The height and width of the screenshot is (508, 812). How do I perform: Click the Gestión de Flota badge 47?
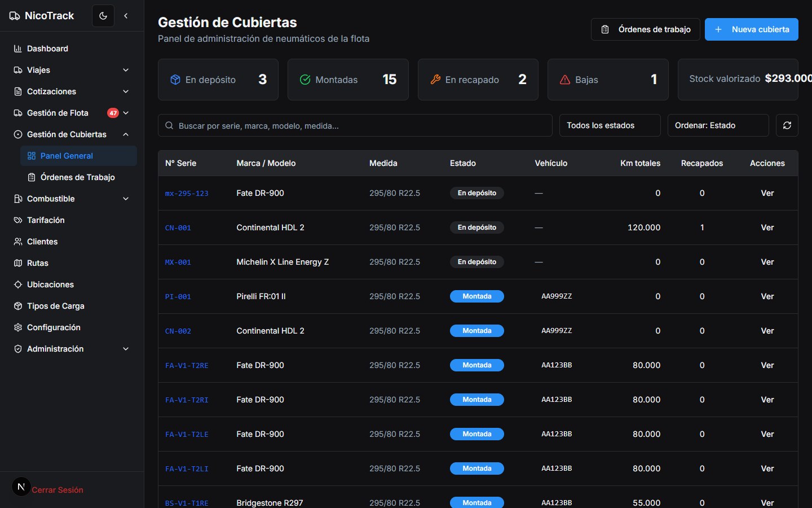(113, 113)
